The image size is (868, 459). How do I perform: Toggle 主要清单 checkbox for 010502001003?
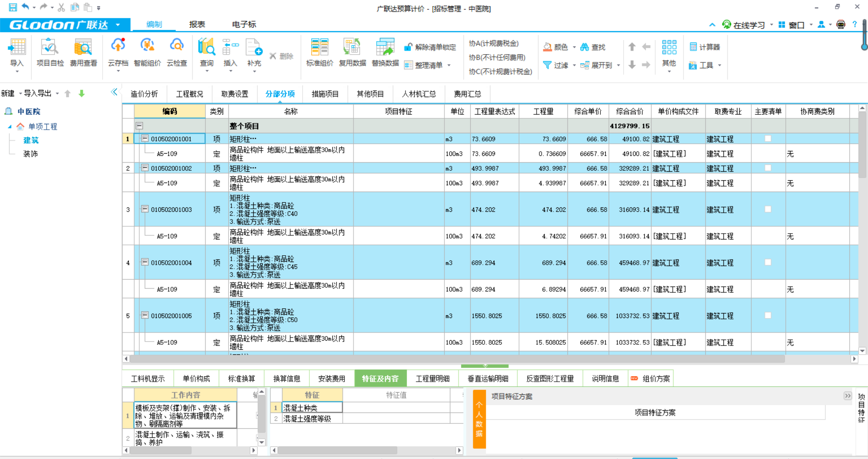[768, 209]
